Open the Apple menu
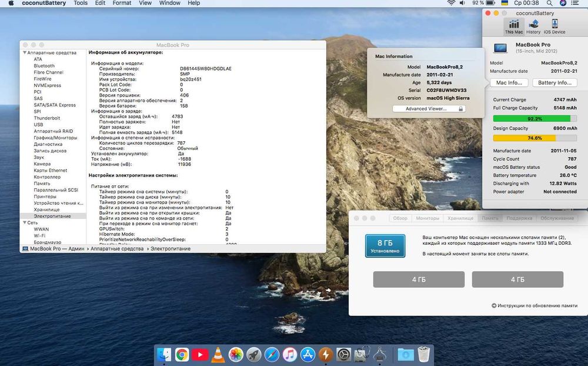This screenshot has height=366, width=588. pyautogui.click(x=11, y=3)
